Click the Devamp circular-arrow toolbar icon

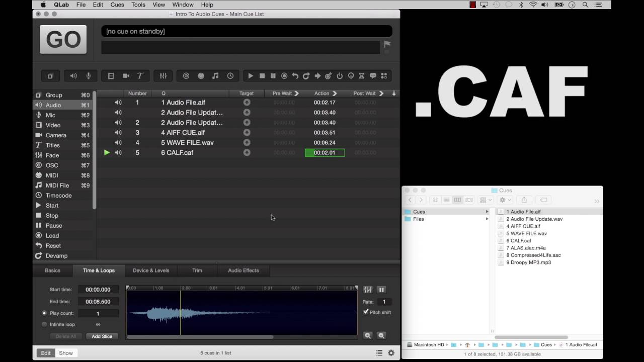point(306,76)
